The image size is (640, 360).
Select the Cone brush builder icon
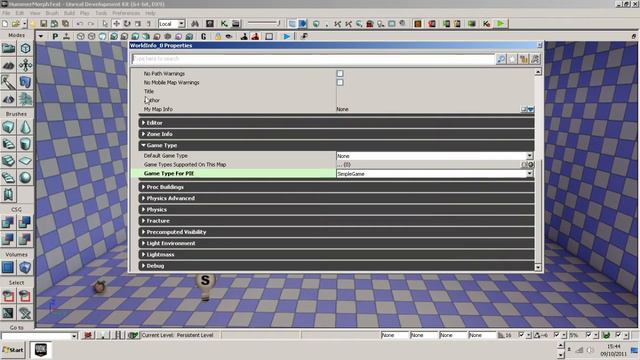click(25, 127)
